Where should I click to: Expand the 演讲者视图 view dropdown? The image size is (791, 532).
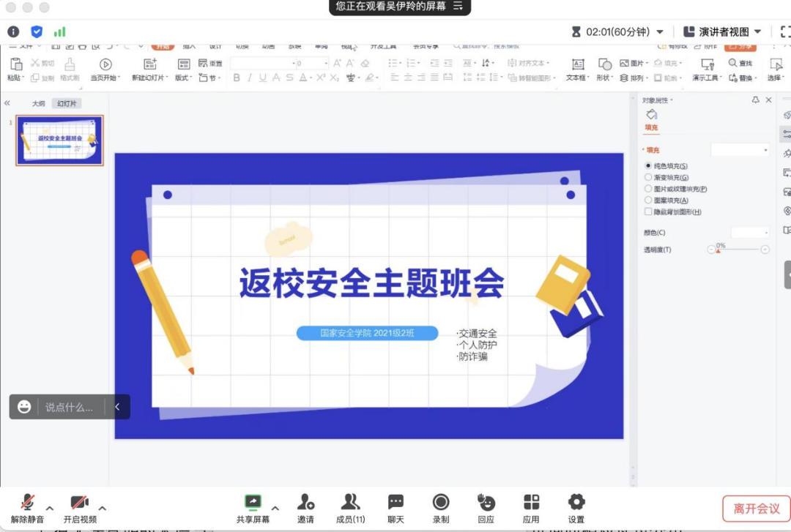coord(722,31)
